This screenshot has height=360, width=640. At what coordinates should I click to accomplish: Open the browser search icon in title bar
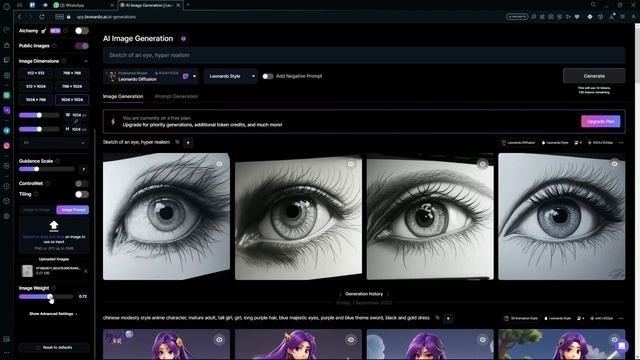[x=593, y=5]
